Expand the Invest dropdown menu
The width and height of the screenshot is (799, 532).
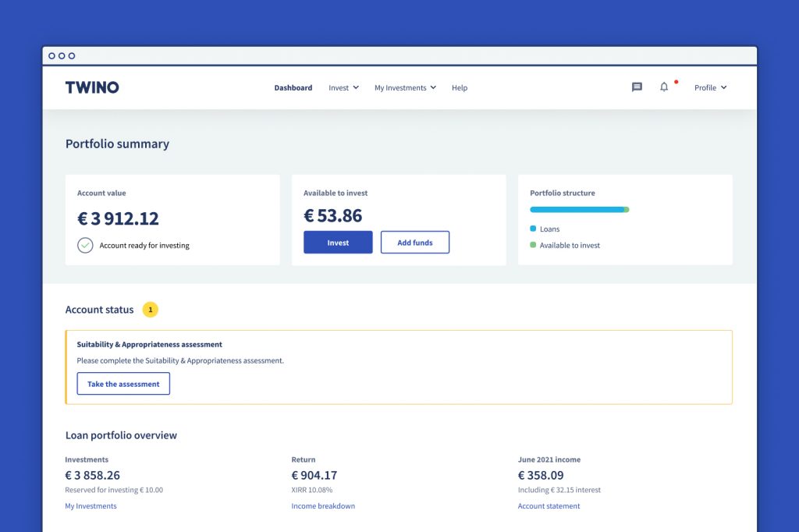pyautogui.click(x=343, y=88)
